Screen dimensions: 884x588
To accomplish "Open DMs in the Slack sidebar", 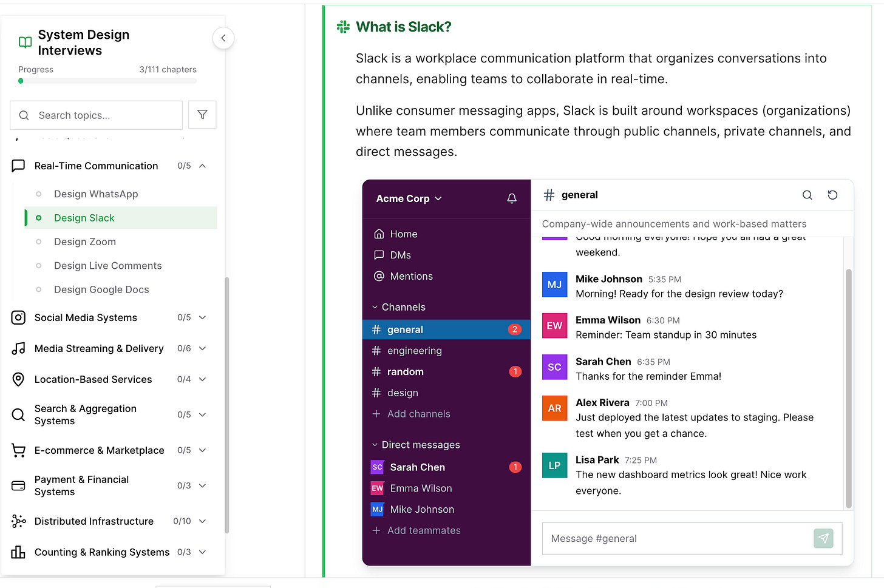I will pyautogui.click(x=393, y=255).
